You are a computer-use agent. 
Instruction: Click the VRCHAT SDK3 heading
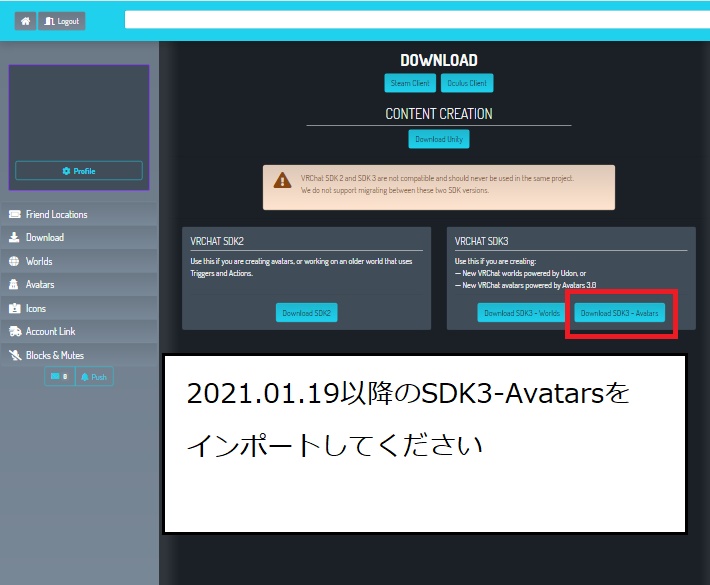(x=481, y=241)
